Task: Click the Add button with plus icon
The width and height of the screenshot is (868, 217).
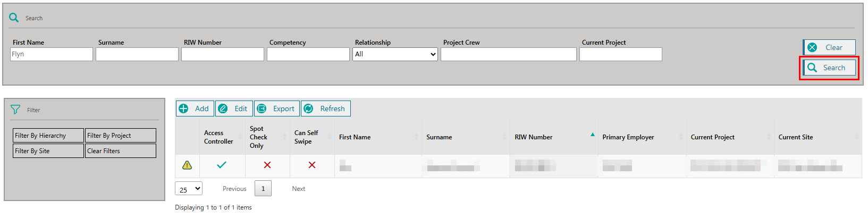Action: click(195, 108)
